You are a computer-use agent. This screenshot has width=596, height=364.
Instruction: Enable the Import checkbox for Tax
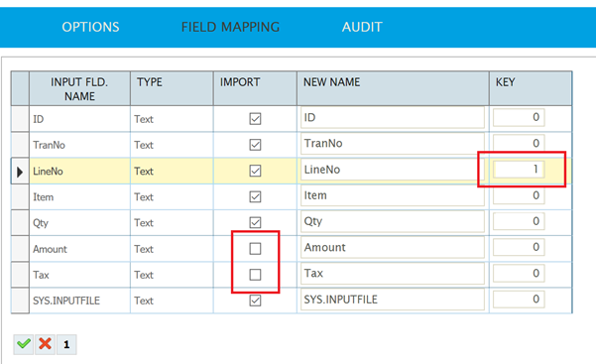(255, 275)
